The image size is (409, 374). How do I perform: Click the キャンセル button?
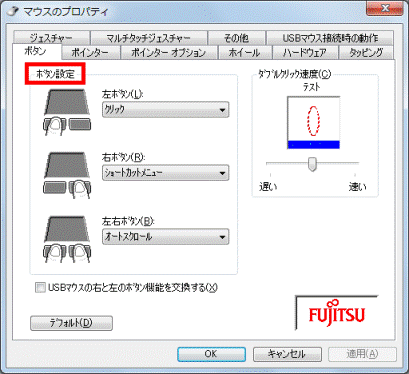click(x=287, y=354)
